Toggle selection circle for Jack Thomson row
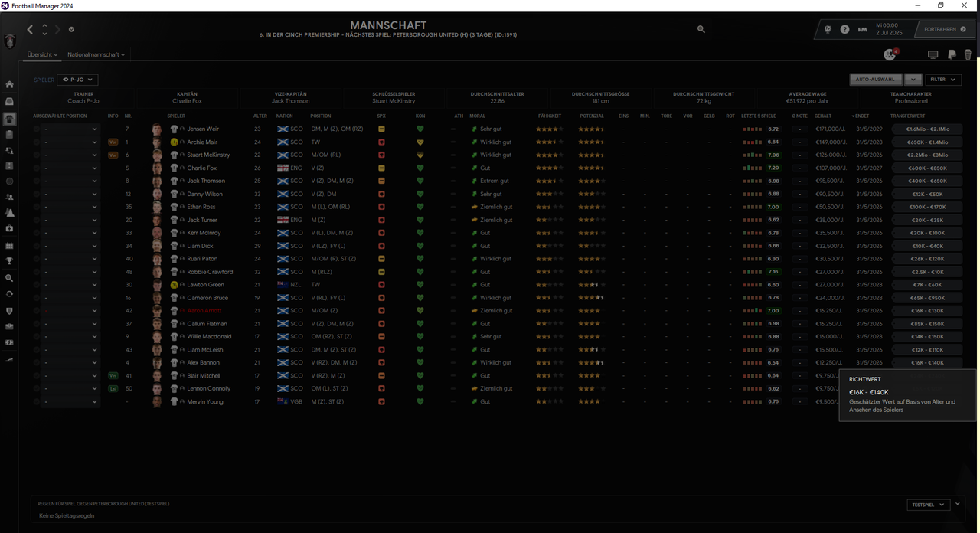 (36, 181)
